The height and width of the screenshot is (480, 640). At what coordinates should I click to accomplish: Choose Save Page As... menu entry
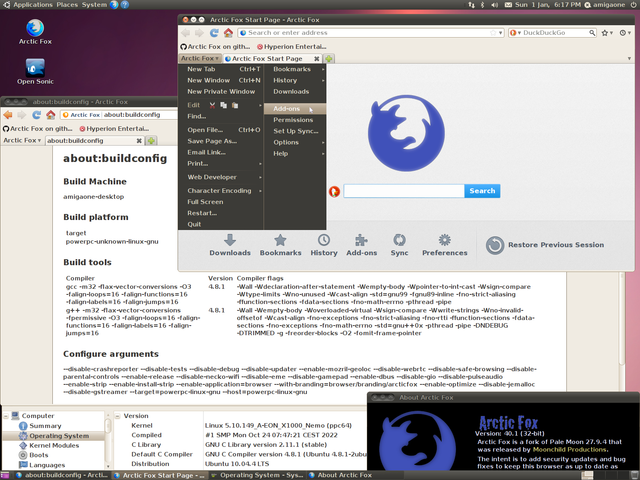221,141
